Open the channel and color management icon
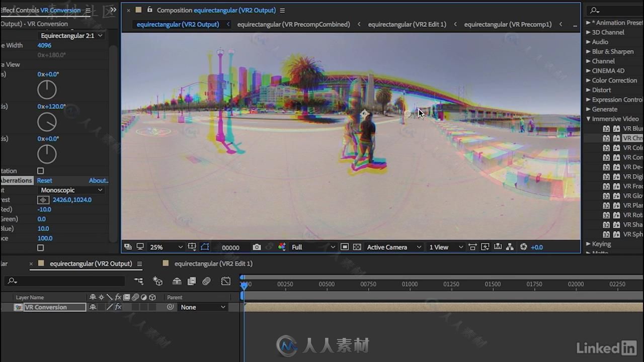Viewport: 644px width, 362px height. [x=282, y=247]
